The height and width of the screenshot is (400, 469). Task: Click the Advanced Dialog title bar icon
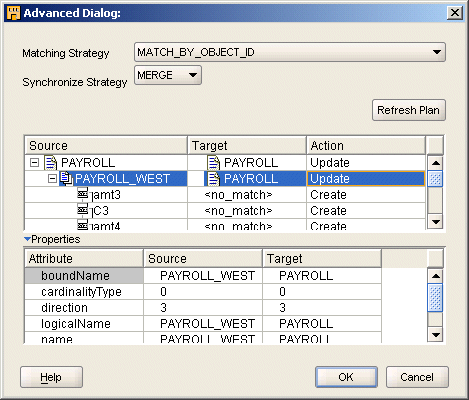pos(14,13)
